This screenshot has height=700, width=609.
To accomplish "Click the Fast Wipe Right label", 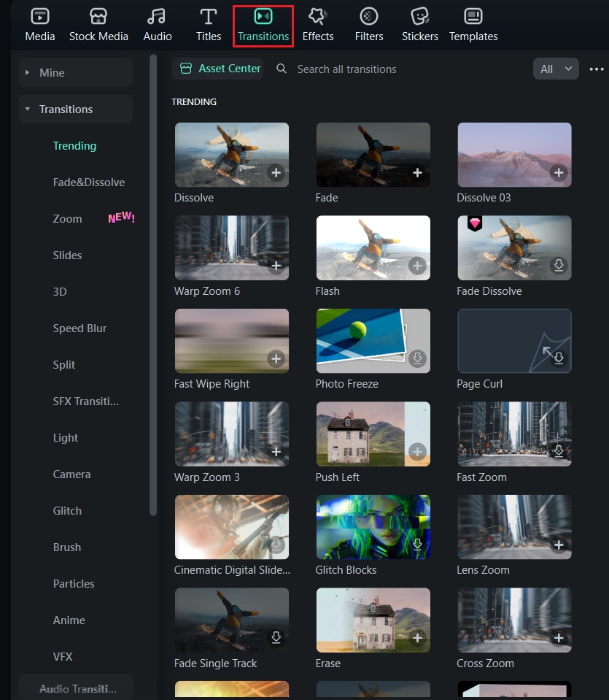I will (x=212, y=384).
